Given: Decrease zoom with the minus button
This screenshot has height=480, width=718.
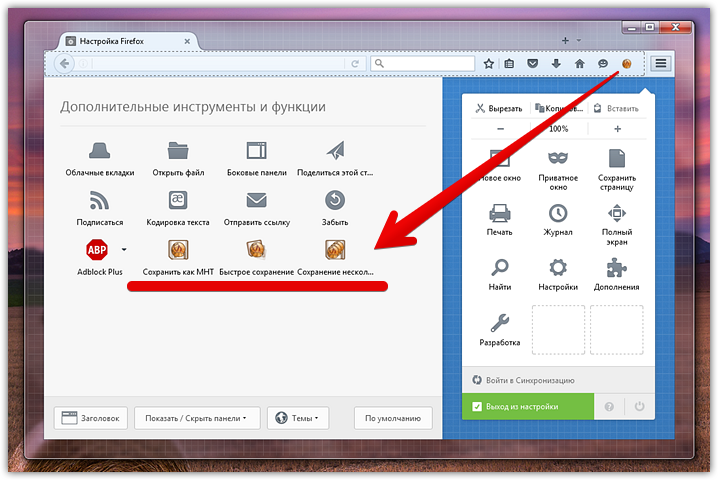Looking at the screenshot, I should [x=500, y=129].
